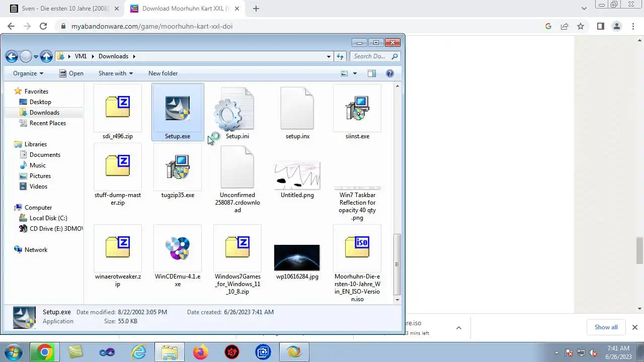
Task: Click the Open toolbar button
Action: [71, 73]
